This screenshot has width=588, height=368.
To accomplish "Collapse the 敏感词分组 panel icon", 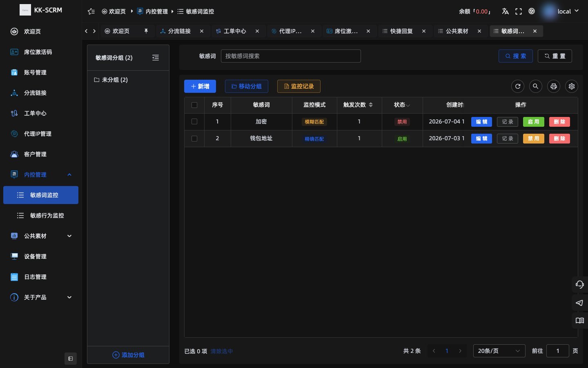I will pos(156,58).
